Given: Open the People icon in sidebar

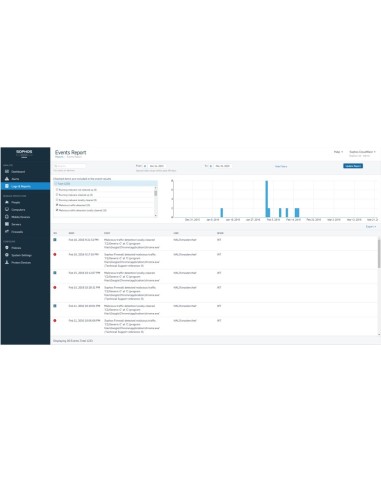Looking at the screenshot, I should coord(7,202).
